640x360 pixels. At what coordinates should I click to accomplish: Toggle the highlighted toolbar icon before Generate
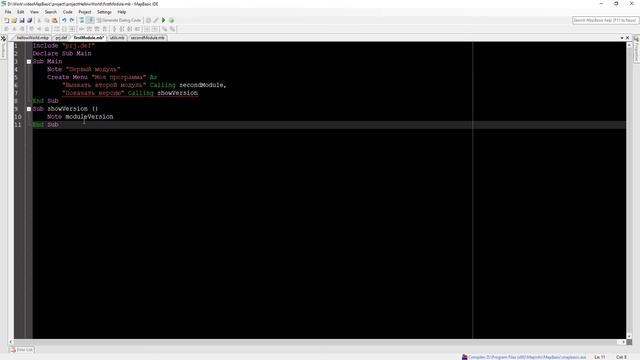point(91,20)
